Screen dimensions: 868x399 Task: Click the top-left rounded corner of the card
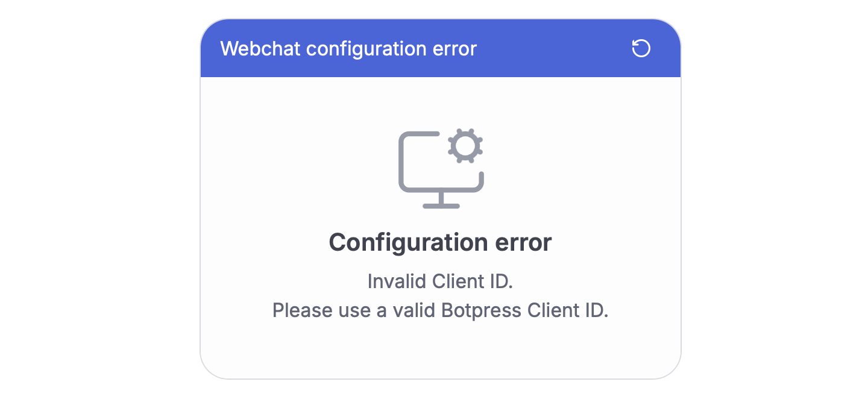click(x=211, y=27)
